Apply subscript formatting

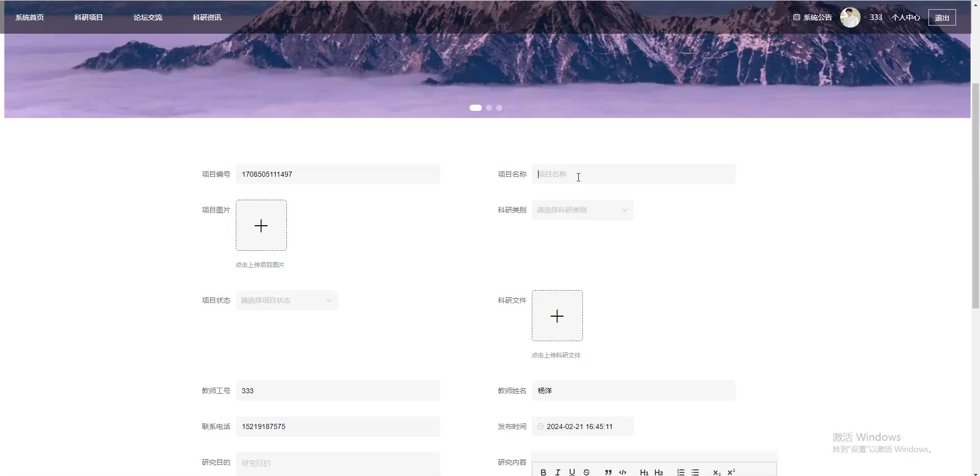(x=717, y=472)
